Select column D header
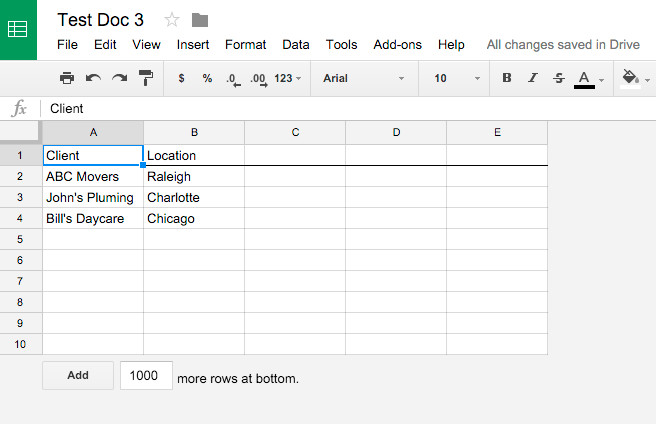 click(x=396, y=132)
